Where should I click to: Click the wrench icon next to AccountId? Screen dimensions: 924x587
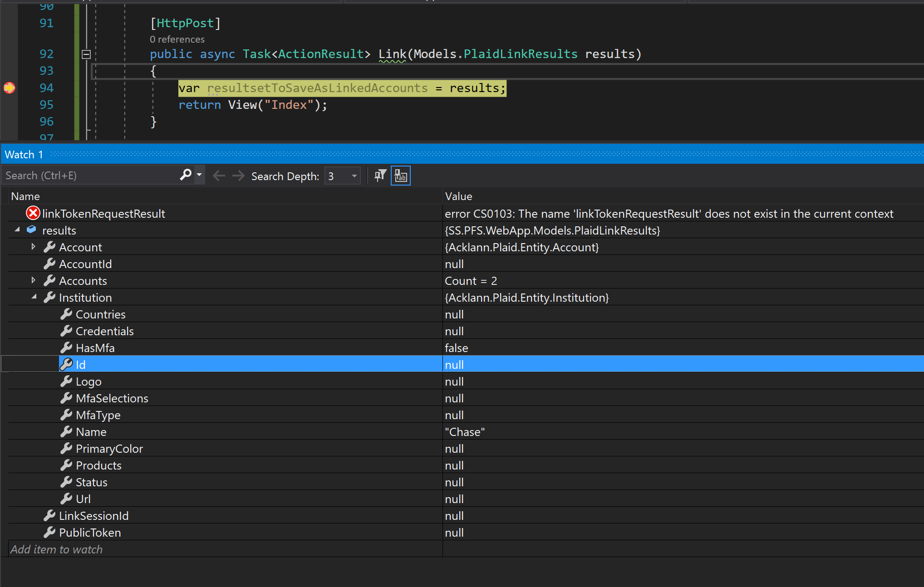click(49, 264)
